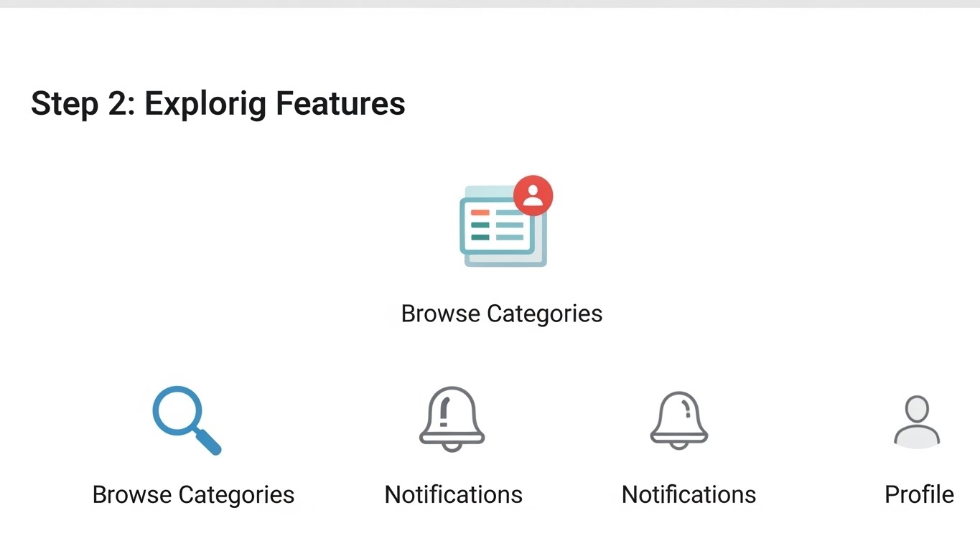The image size is (980, 551).
Task: Select Browse Categories label under the magnifying glass
Action: (193, 495)
